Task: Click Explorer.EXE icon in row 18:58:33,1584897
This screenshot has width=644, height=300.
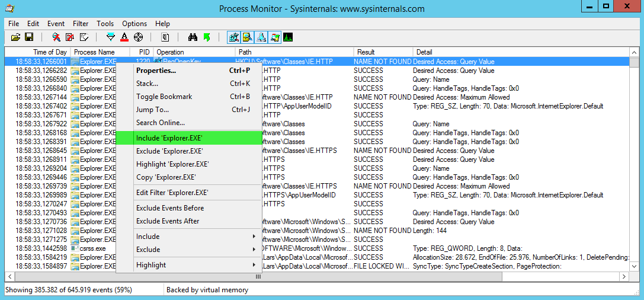Action: tap(75, 266)
